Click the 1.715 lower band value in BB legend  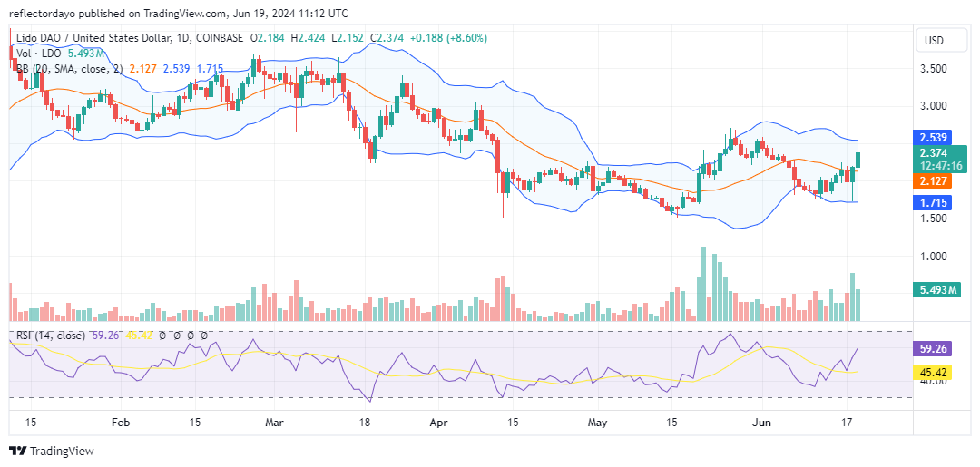click(x=210, y=69)
